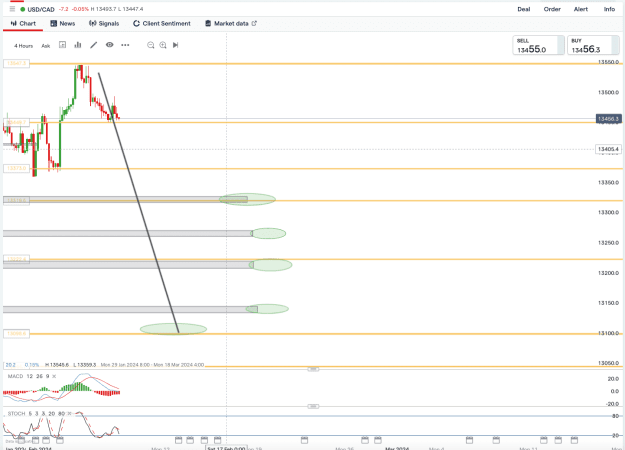Select the green ellipse on the 13319.6 line
Viewport: 625px width, 450px height.
[x=247, y=199]
